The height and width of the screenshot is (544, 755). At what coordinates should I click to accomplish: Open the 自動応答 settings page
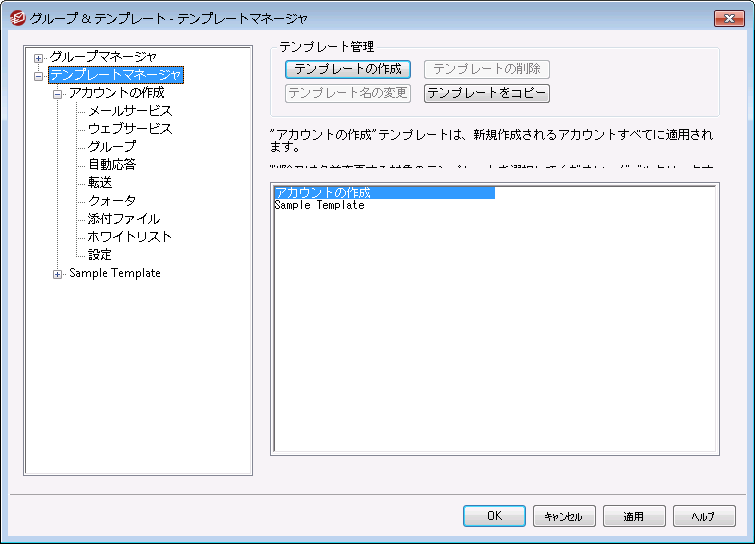coord(112,165)
